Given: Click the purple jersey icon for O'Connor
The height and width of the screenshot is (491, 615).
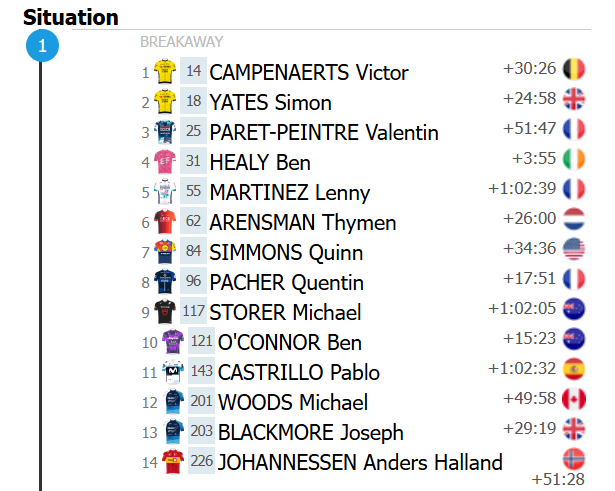Looking at the screenshot, I should [173, 342].
